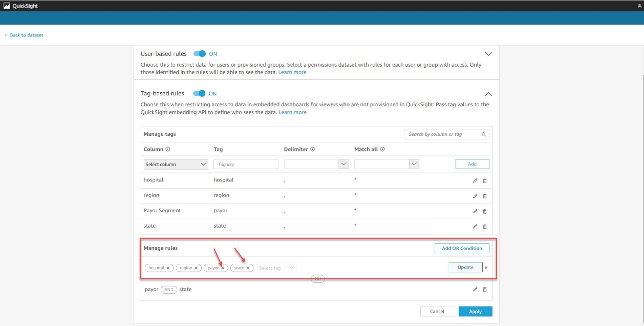Toggle User-based rules switch
Viewport: 644px width, 326px height.
(x=200, y=54)
